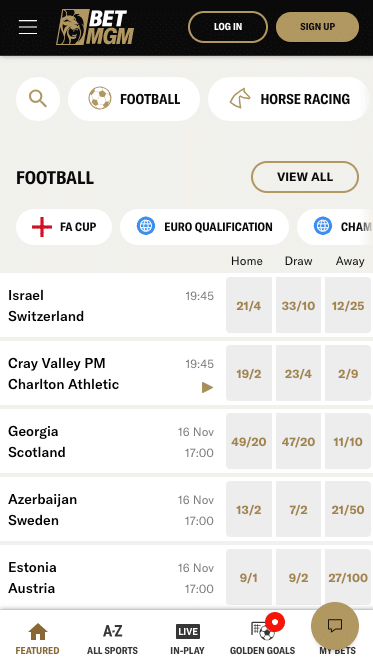Filter by Euro Qualification competition

pos(204,227)
